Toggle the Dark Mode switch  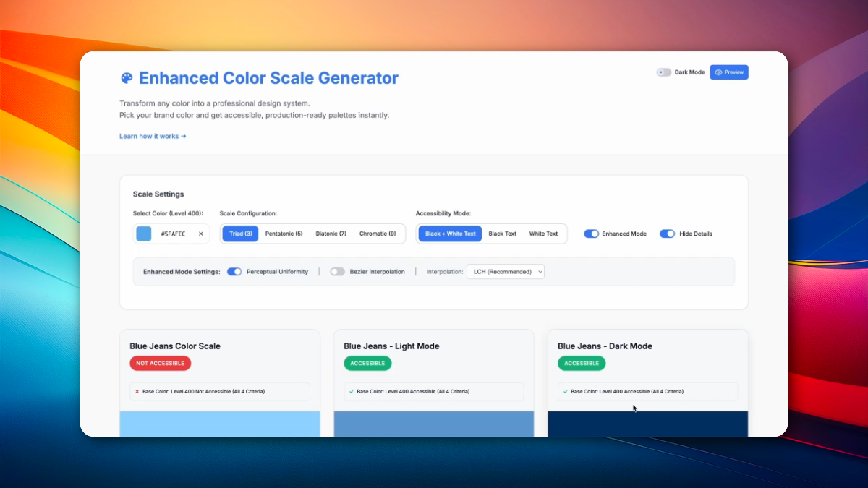click(664, 72)
